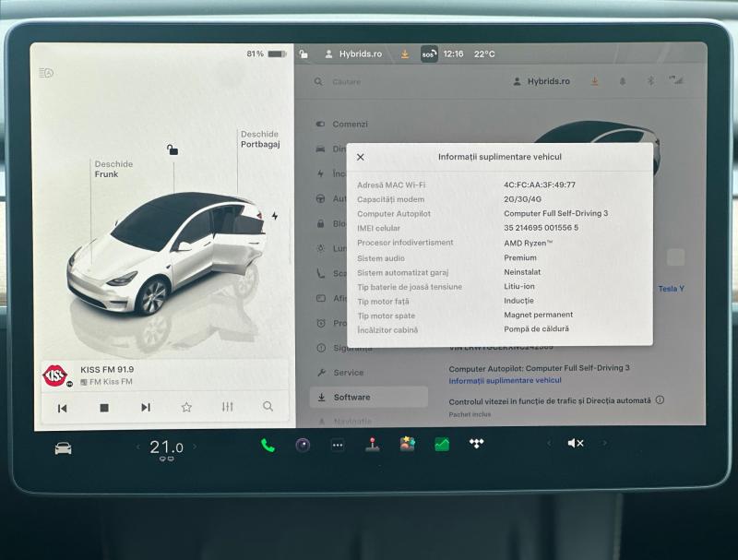Image resolution: width=738 pixels, height=560 pixels.
Task: Tap info icon beside Direcția automată
Action: point(660,400)
